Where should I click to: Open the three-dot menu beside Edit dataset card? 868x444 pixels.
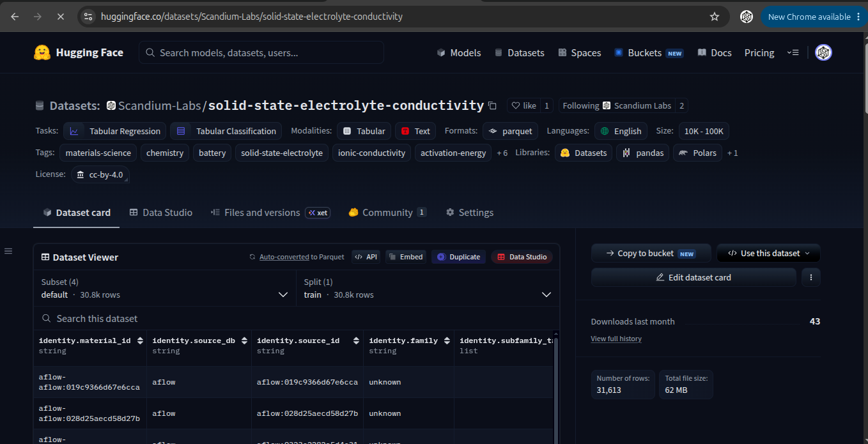tap(810, 277)
